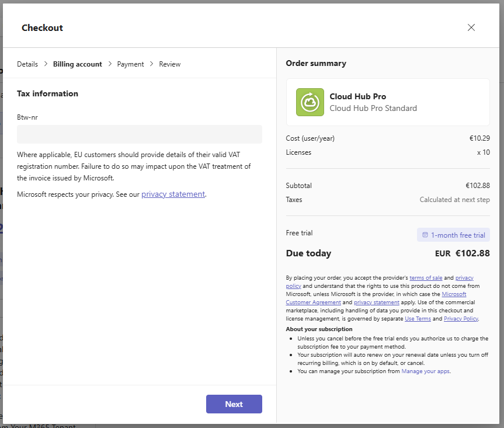Viewport: 504px width, 428px height.
Task: Click the calendar icon in the free trial badge
Action: click(425, 235)
